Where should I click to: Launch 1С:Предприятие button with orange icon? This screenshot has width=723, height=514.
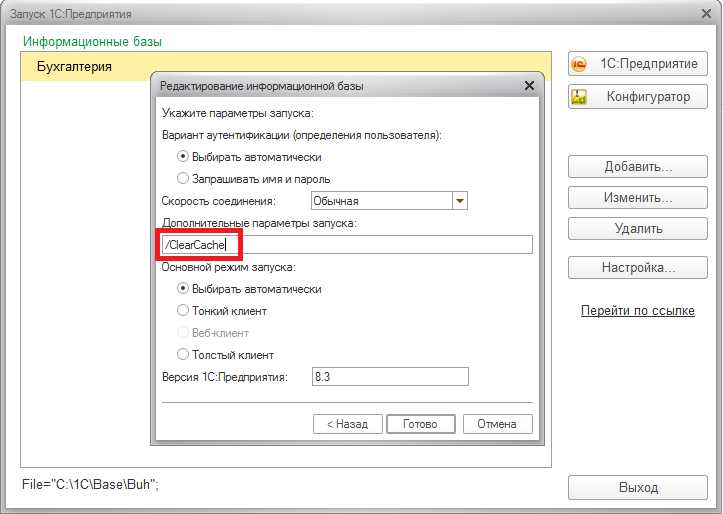[638, 64]
